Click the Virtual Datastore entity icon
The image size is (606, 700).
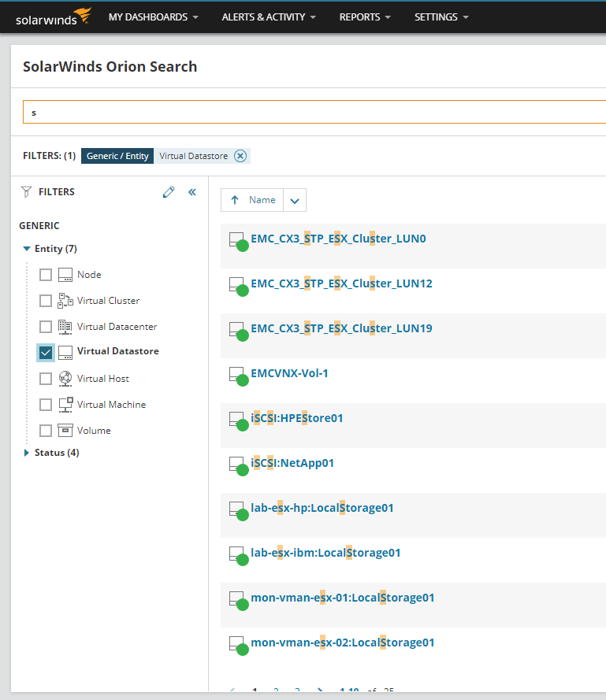pyautogui.click(x=65, y=352)
